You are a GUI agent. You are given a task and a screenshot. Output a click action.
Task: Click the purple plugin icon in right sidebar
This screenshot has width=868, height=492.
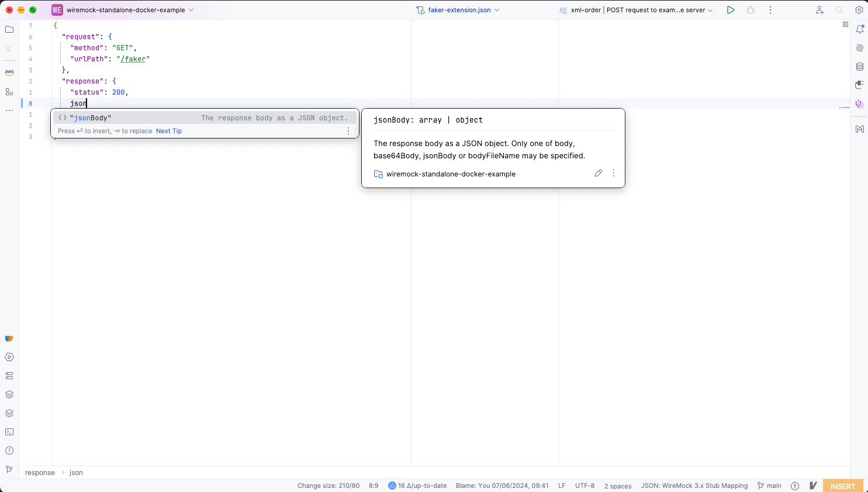pyautogui.click(x=859, y=103)
